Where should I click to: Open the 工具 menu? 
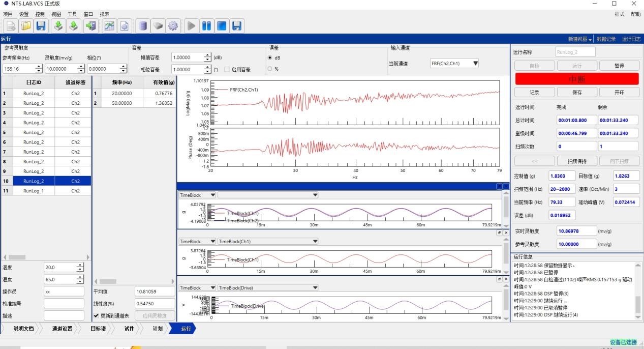coord(72,14)
